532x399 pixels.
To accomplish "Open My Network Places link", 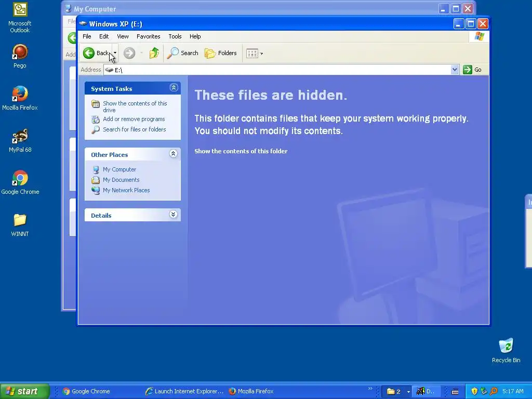I will tap(126, 190).
